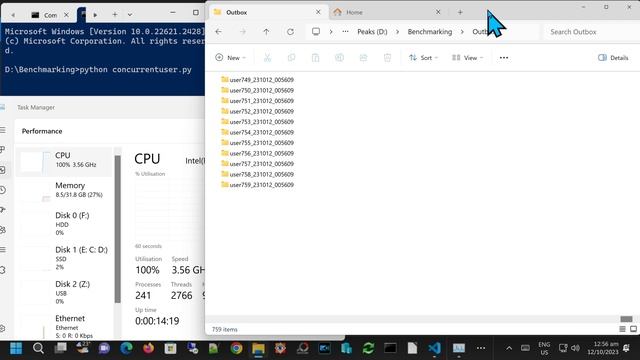This screenshot has width=640, height=360.
Task: Select Disk 2 (Z:) in Task Manager
Action: coord(64,292)
